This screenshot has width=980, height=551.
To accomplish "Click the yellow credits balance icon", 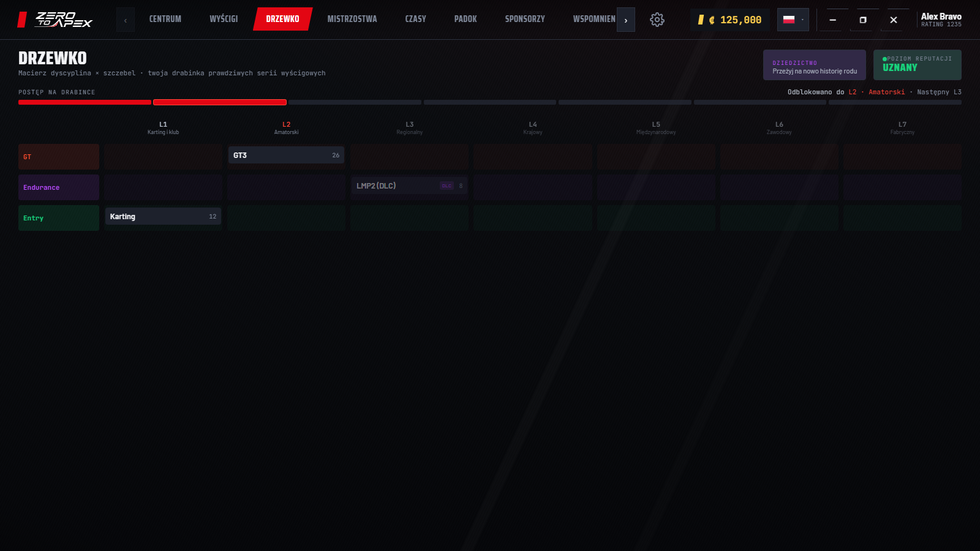I will click(x=701, y=20).
